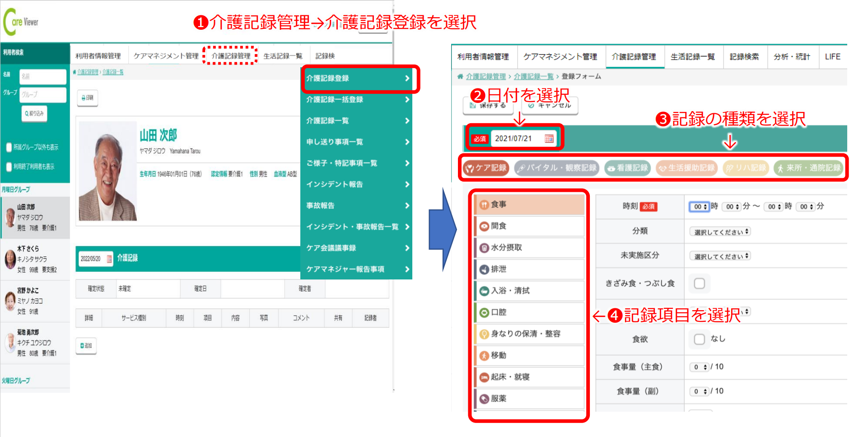Viewport: 868px width, 437px height.
Task: Expand the start hour selector for 時刻
Action: coord(700,207)
